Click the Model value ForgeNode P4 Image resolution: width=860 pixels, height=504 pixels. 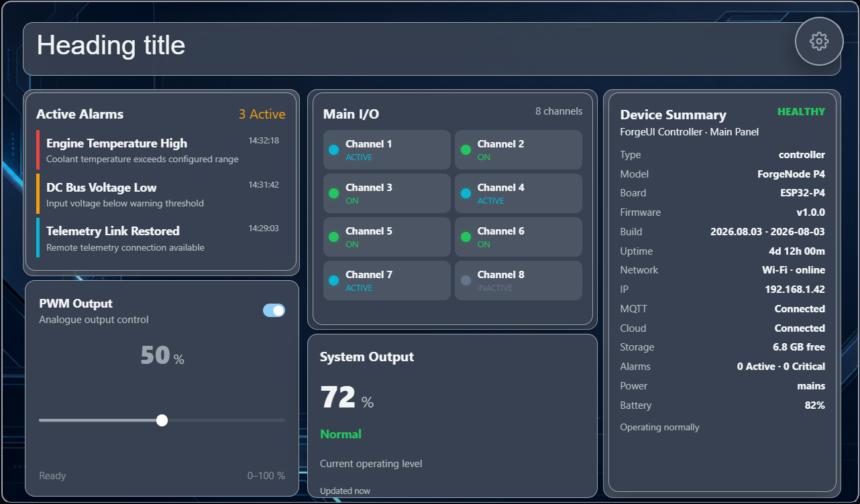point(792,174)
